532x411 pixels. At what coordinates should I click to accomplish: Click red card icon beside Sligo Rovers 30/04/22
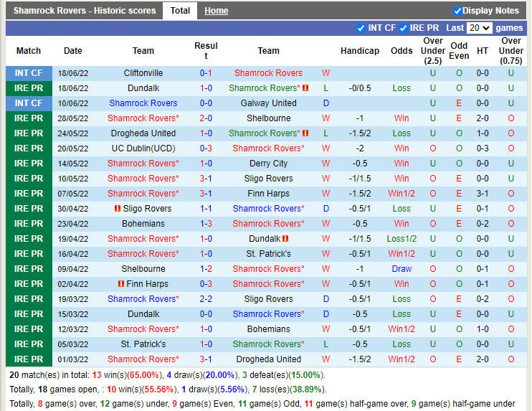pos(118,209)
